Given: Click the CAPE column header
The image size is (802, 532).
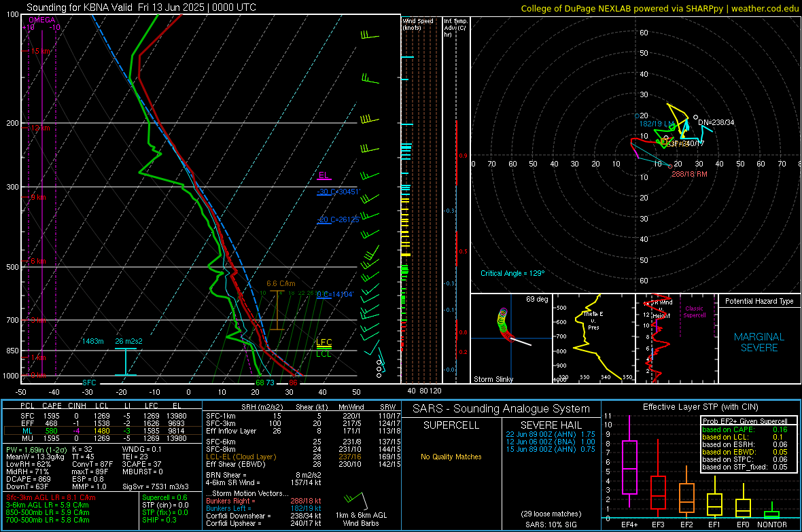Looking at the screenshot, I should point(52,406).
